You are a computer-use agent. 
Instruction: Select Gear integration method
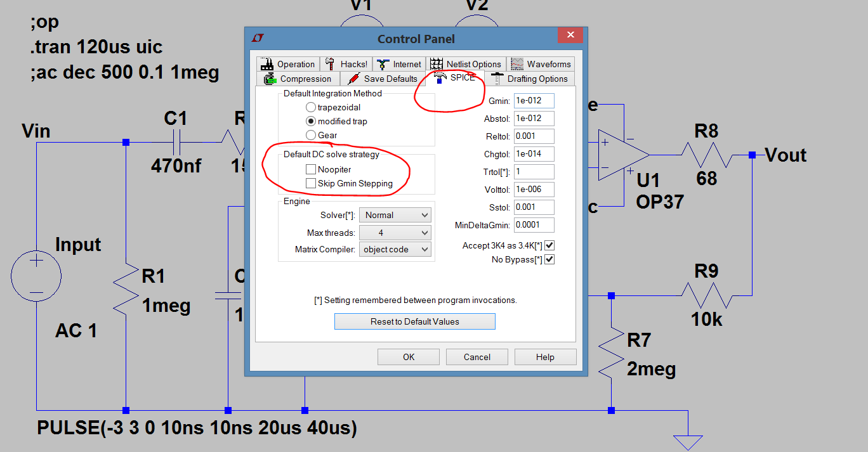coord(310,135)
